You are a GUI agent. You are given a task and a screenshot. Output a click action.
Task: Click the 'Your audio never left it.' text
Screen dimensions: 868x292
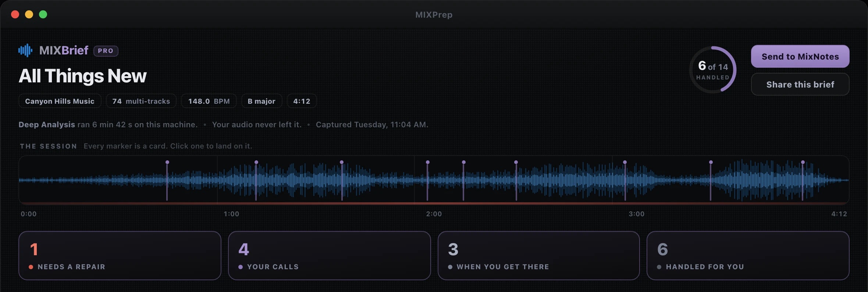point(257,125)
